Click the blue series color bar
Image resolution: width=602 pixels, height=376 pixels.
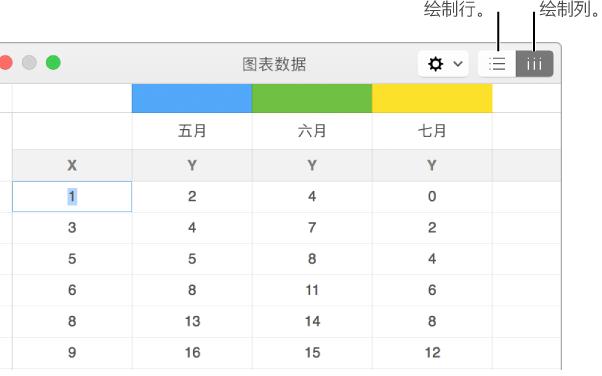click(192, 98)
